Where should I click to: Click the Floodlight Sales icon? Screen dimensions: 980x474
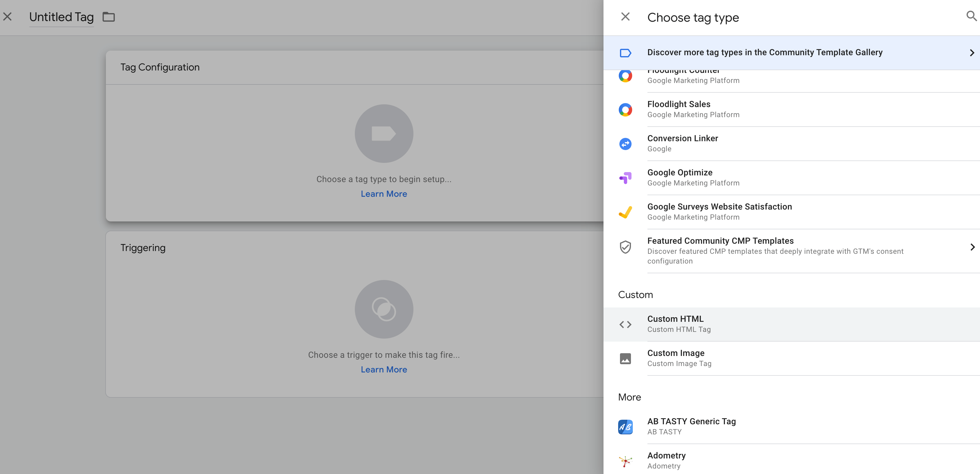[625, 110]
